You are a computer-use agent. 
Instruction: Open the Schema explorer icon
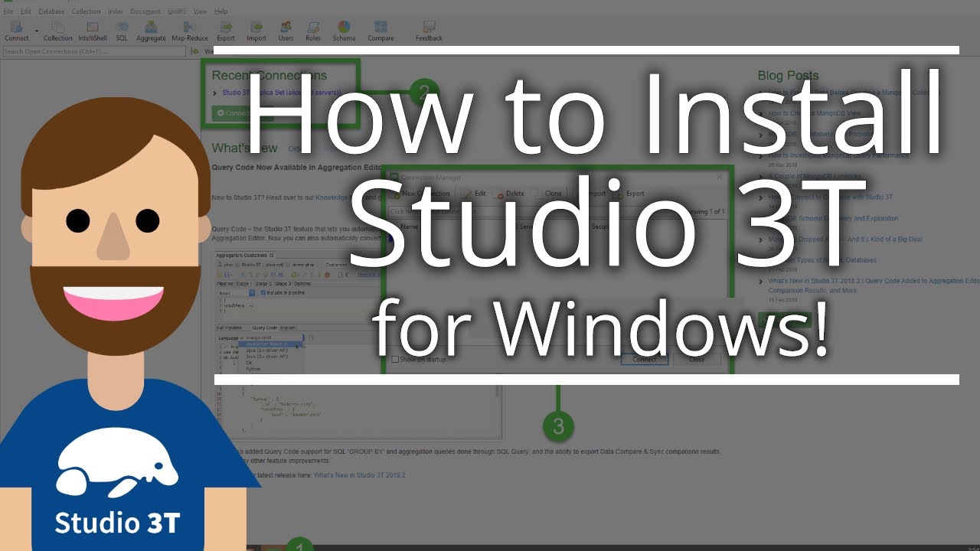click(x=344, y=31)
